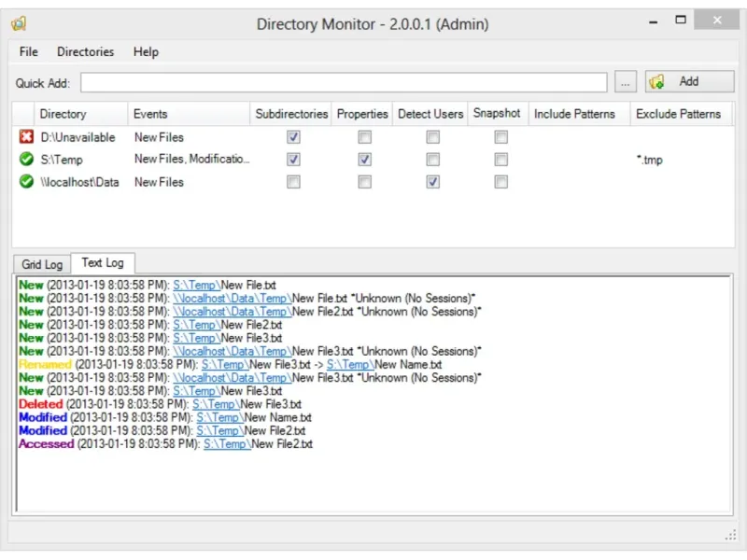Uncheck Properties for S:\Temp
Image resolution: width=747 pixels, height=560 pixels.
click(364, 159)
